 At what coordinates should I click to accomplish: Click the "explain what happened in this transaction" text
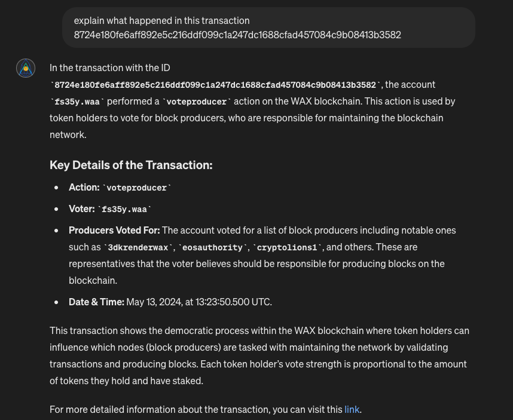pos(162,20)
